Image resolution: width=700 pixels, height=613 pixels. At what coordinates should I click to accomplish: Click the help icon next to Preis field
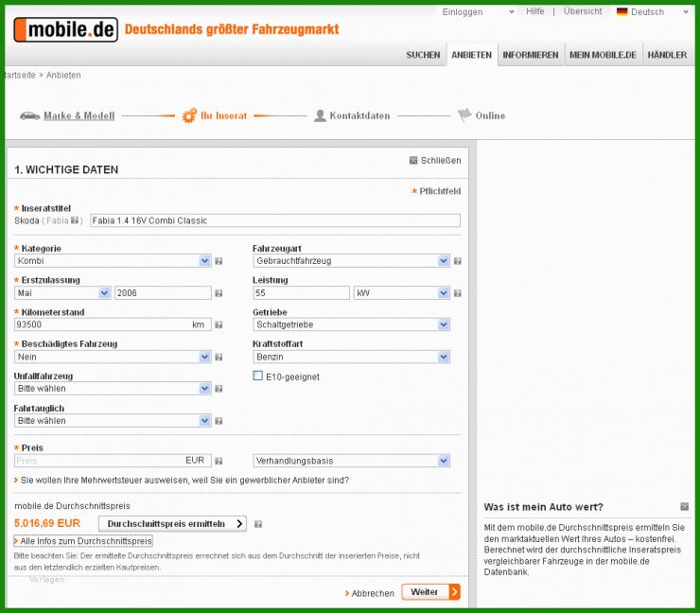click(219, 461)
